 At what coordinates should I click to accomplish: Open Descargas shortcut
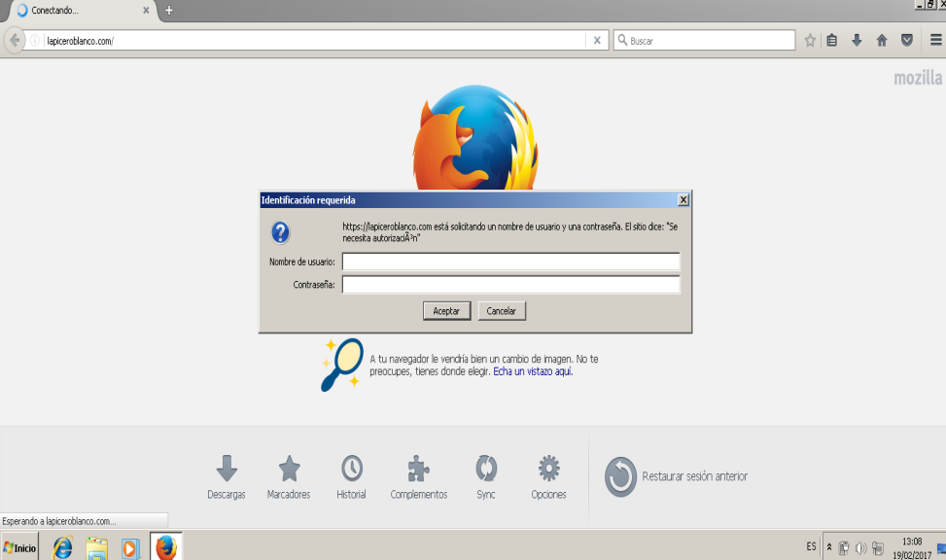(x=227, y=476)
